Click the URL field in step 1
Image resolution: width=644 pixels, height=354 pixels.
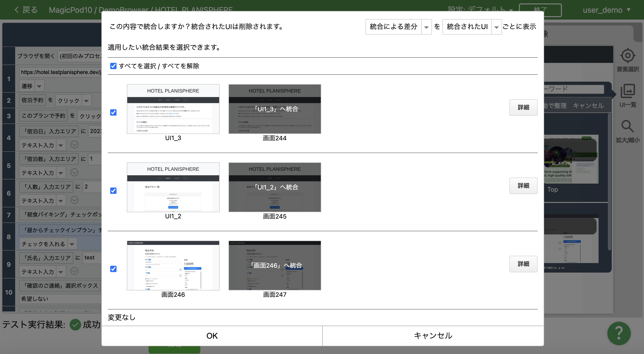click(61, 72)
